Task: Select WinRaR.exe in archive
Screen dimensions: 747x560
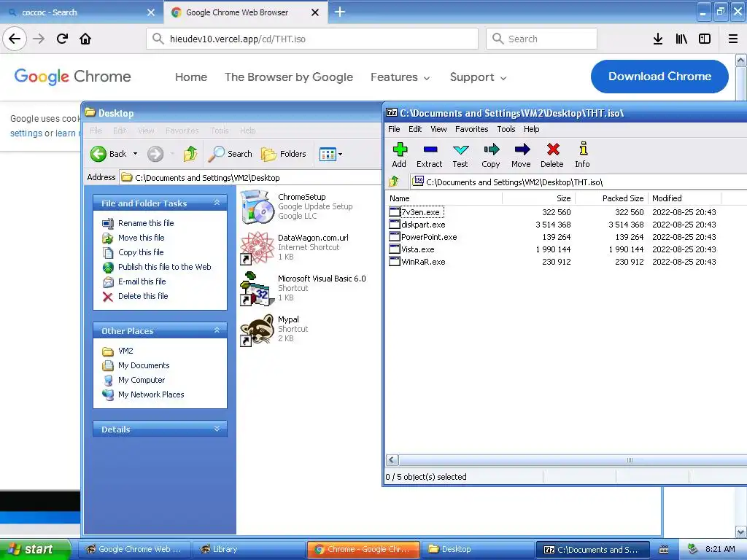Action: coord(423,262)
